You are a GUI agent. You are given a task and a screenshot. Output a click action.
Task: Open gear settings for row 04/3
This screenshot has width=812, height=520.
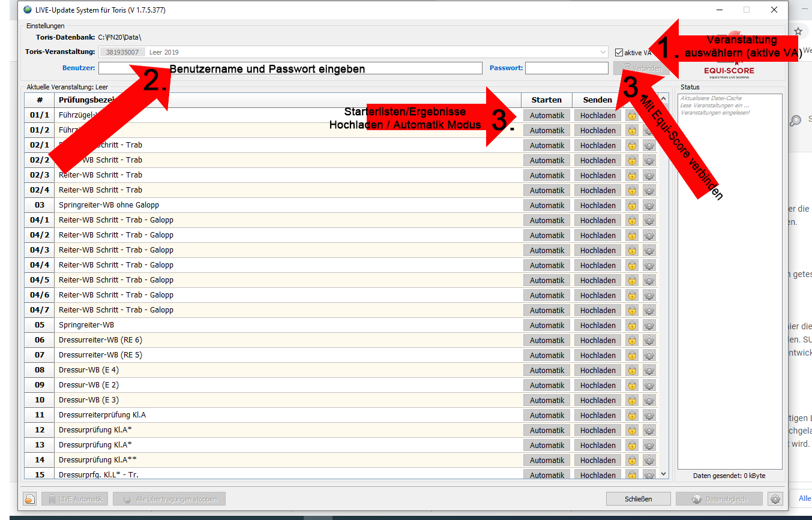coord(649,250)
